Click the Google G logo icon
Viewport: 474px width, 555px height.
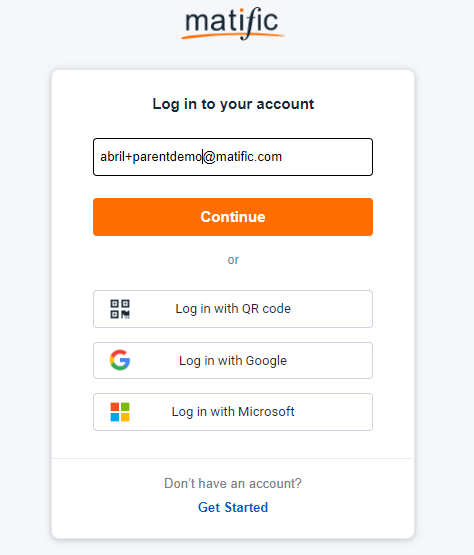coord(120,360)
